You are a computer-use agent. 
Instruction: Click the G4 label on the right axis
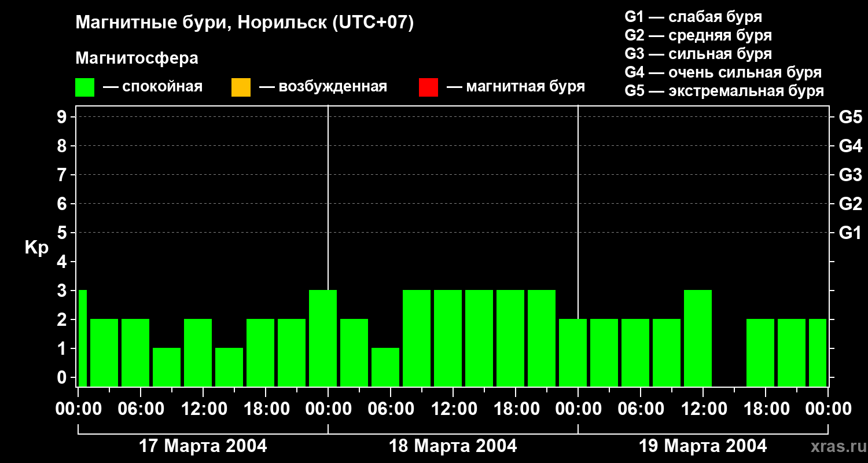tap(851, 146)
